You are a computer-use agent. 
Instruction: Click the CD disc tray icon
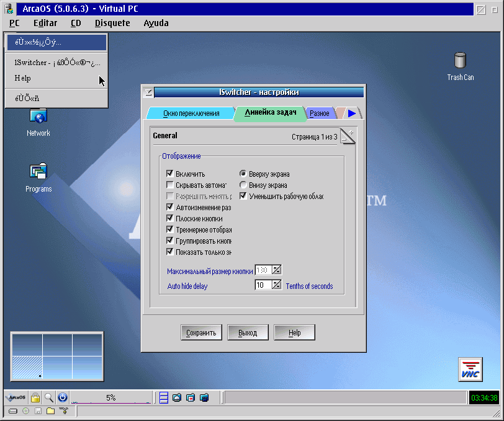coord(25,411)
